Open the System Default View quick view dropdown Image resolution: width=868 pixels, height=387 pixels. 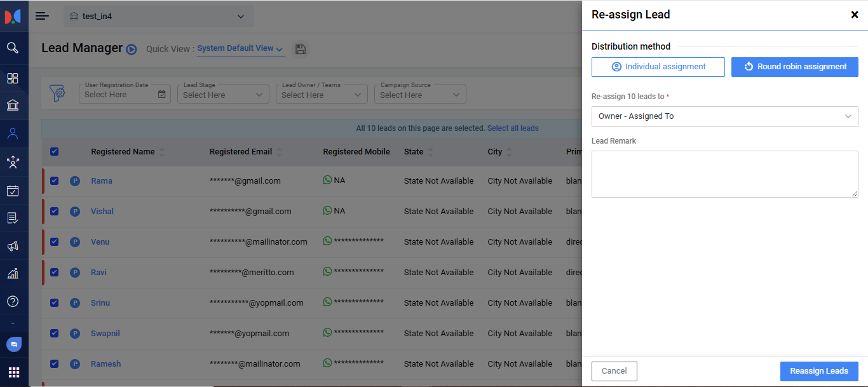pyautogui.click(x=240, y=48)
